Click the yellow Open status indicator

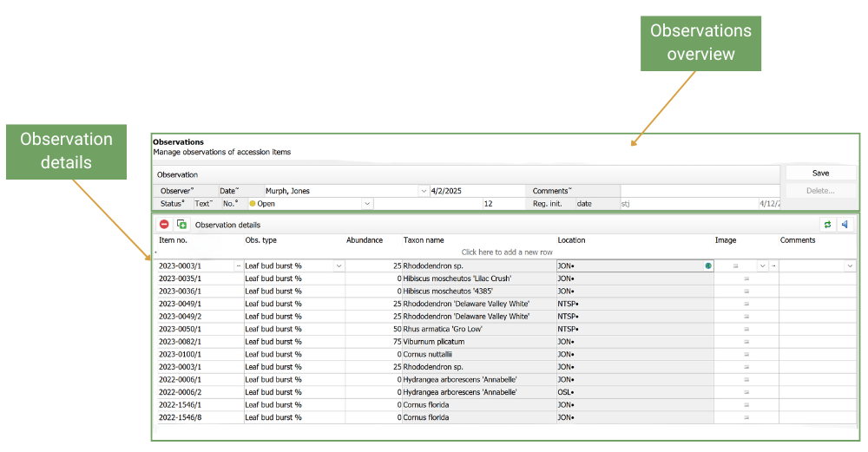point(253,204)
